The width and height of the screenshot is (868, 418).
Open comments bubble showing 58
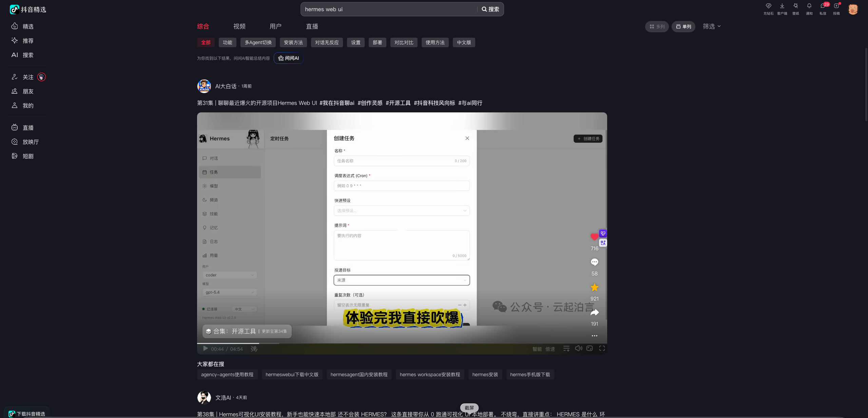pos(594,262)
